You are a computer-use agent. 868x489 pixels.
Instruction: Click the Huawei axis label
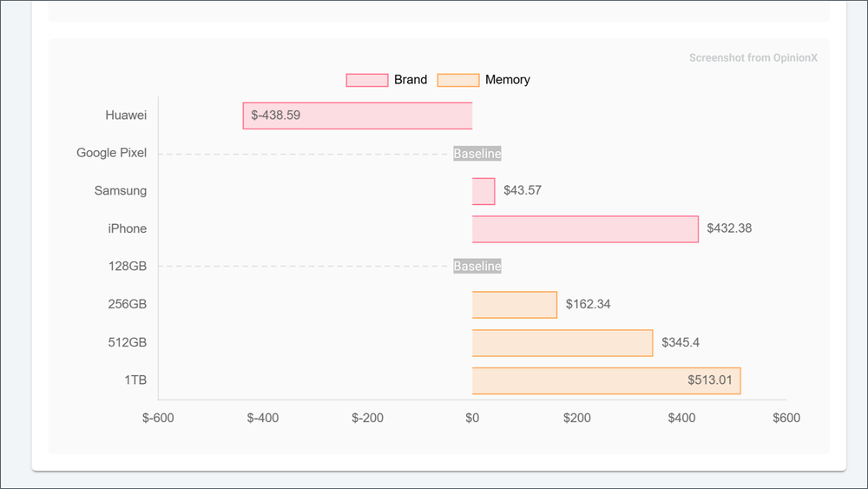126,116
